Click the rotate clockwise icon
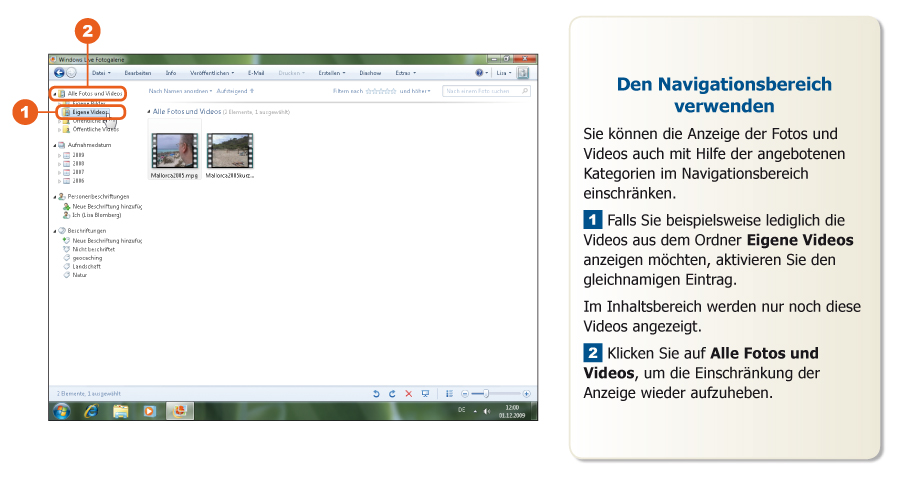Screen dimensions: 900x480 click(392, 394)
